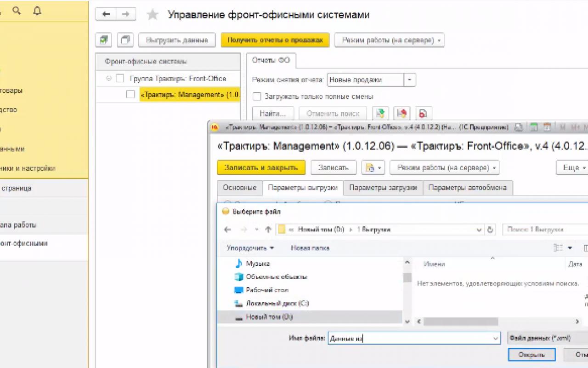This screenshot has width=588, height=368.
Task: Open notifications bell icon
Action: tap(37, 11)
